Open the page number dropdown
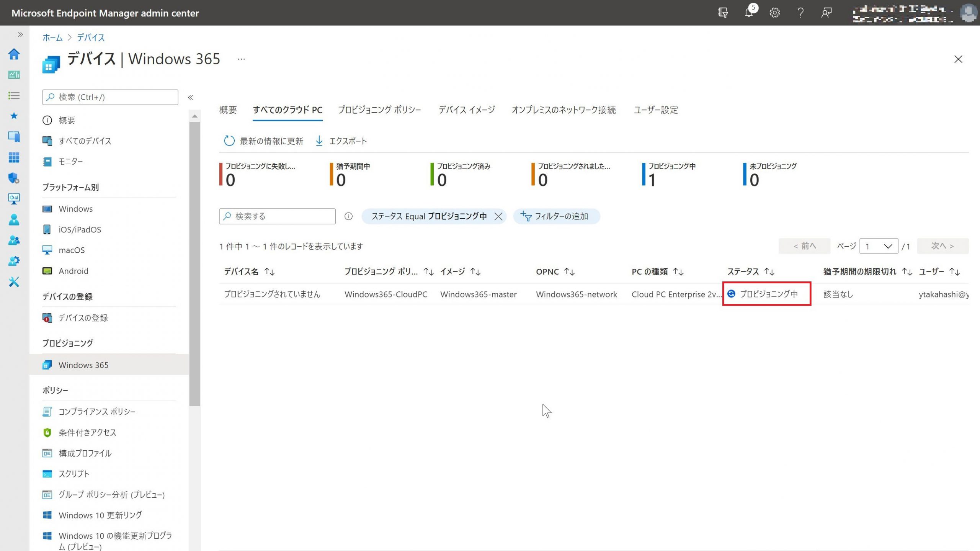Image resolution: width=980 pixels, height=551 pixels. pyautogui.click(x=878, y=246)
